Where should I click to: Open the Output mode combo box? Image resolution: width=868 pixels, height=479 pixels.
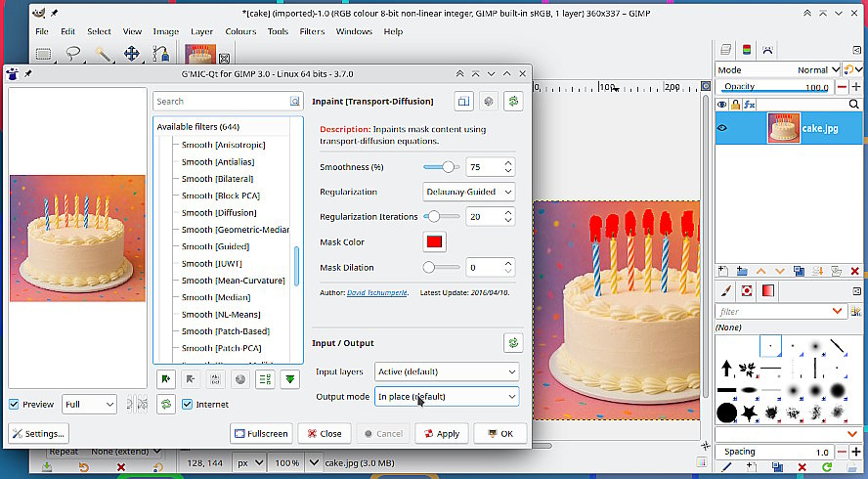pos(447,396)
